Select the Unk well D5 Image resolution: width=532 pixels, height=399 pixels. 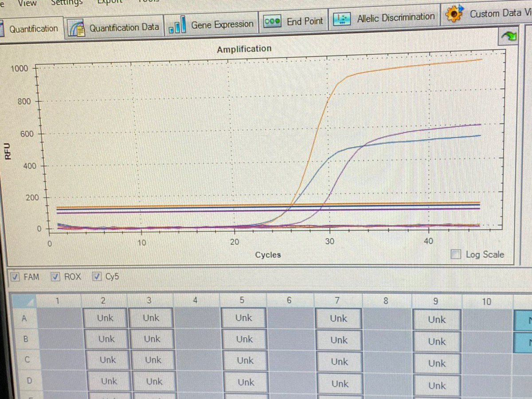click(246, 382)
